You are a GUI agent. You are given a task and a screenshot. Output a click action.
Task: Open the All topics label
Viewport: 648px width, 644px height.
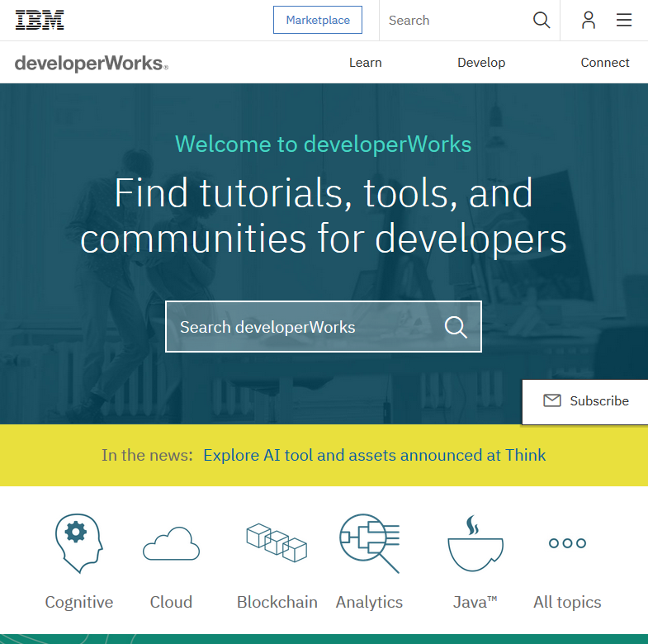[567, 602]
